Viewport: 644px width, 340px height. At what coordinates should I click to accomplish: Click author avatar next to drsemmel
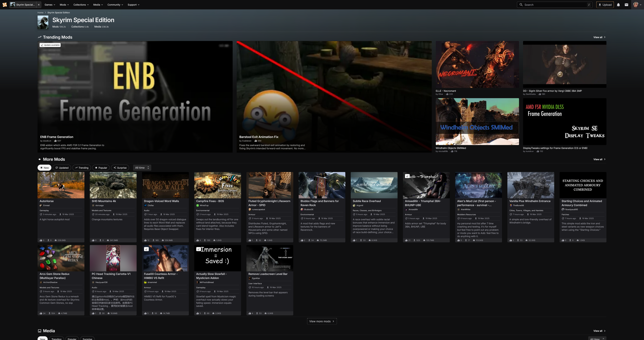145,282
